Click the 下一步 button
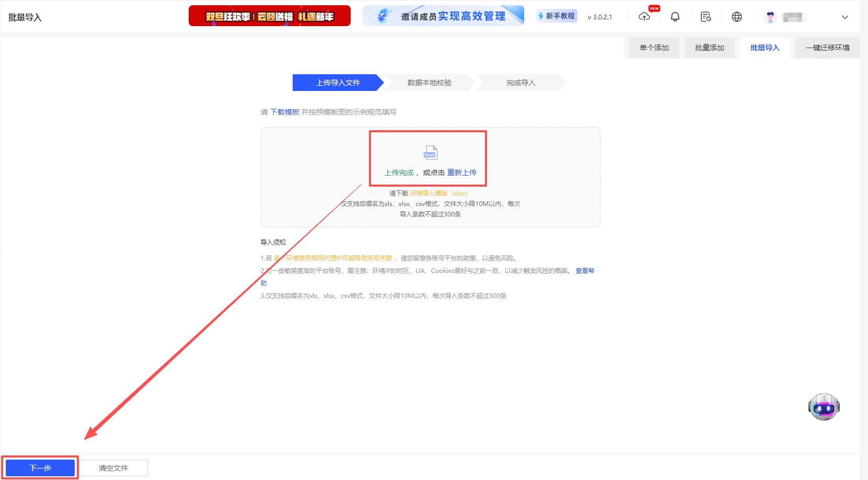The height and width of the screenshot is (480, 868). pyautogui.click(x=40, y=467)
